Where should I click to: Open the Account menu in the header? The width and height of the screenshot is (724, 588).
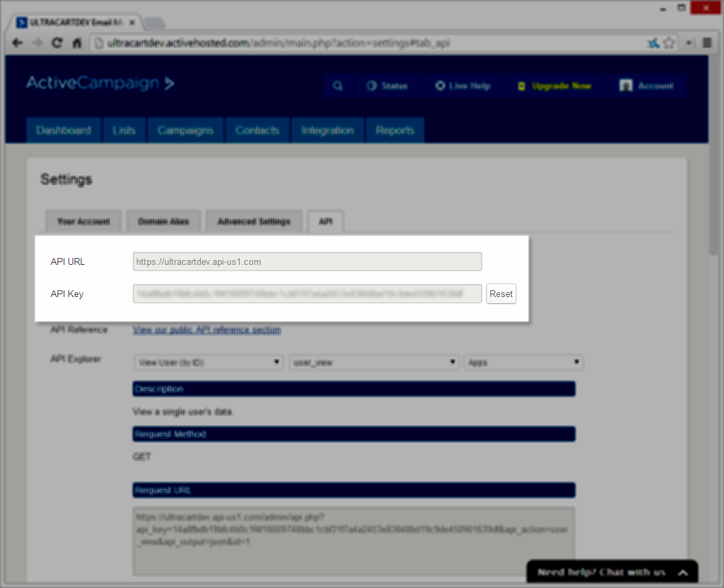(x=647, y=86)
